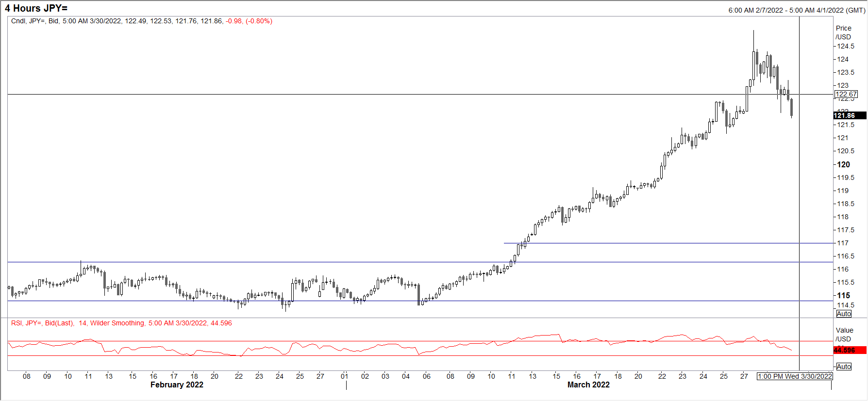Click the 'Price /USD' axis title

tap(844, 32)
